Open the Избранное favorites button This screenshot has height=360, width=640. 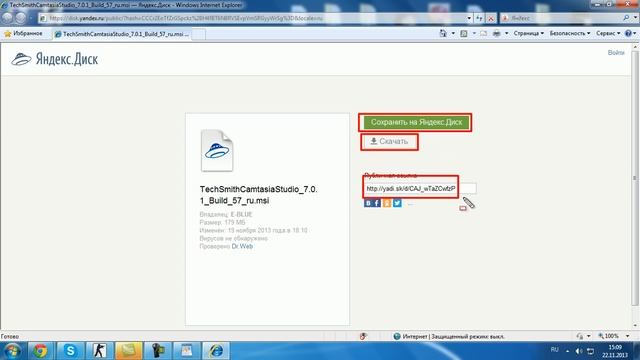(24, 33)
